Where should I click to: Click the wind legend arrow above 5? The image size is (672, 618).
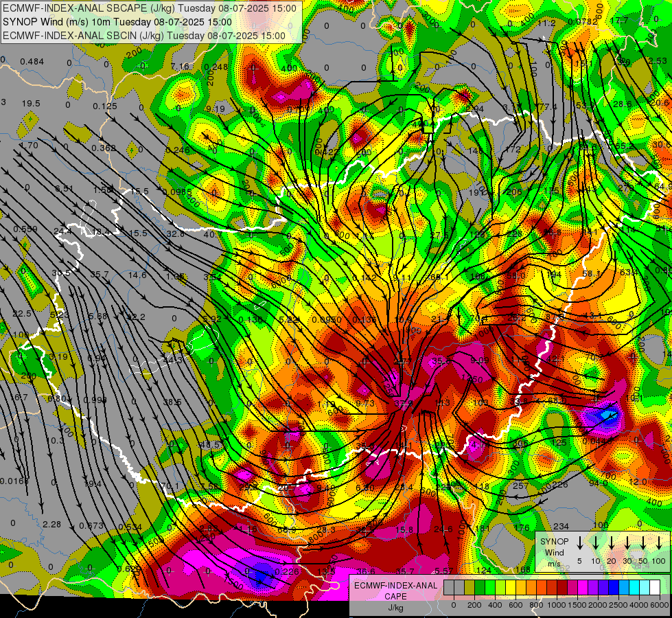coord(579,543)
